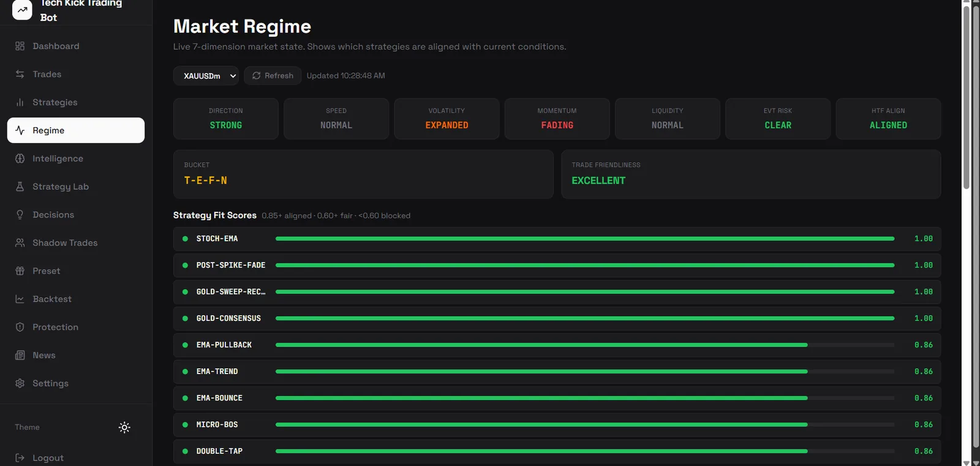Click the green status dot for MICRO-BOS
This screenshot has width=980, height=466.
point(185,424)
